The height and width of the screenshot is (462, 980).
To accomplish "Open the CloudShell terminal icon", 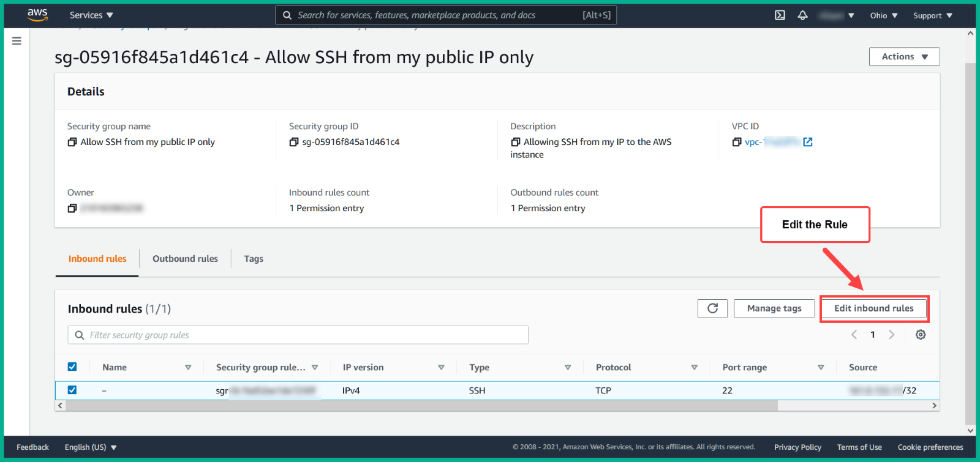I will 780,15.
